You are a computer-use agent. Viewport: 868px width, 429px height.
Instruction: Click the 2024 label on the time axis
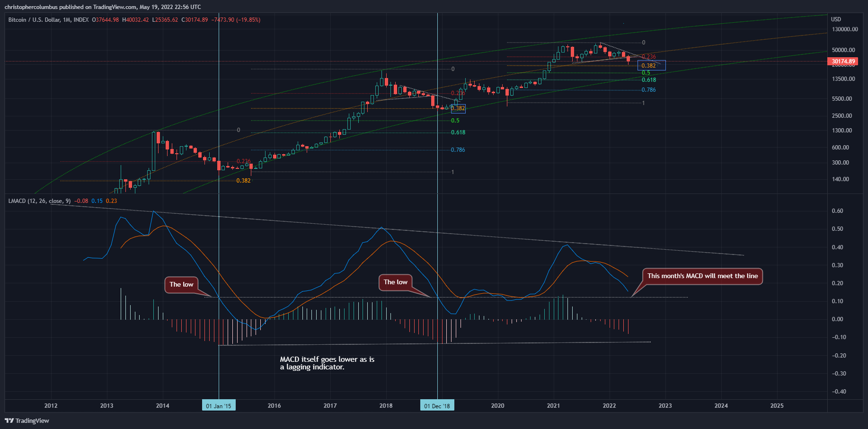pyautogui.click(x=721, y=406)
